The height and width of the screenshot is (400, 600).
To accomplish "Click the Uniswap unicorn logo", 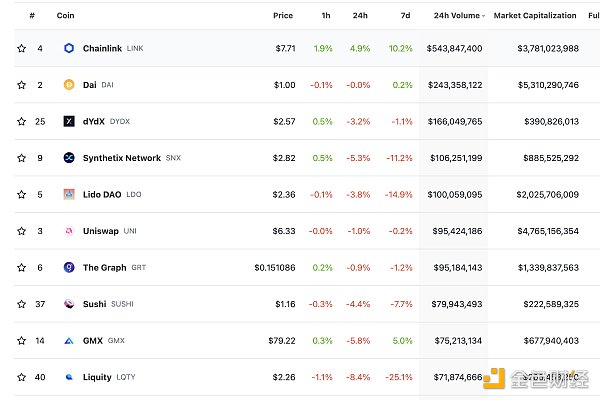I will (69, 231).
